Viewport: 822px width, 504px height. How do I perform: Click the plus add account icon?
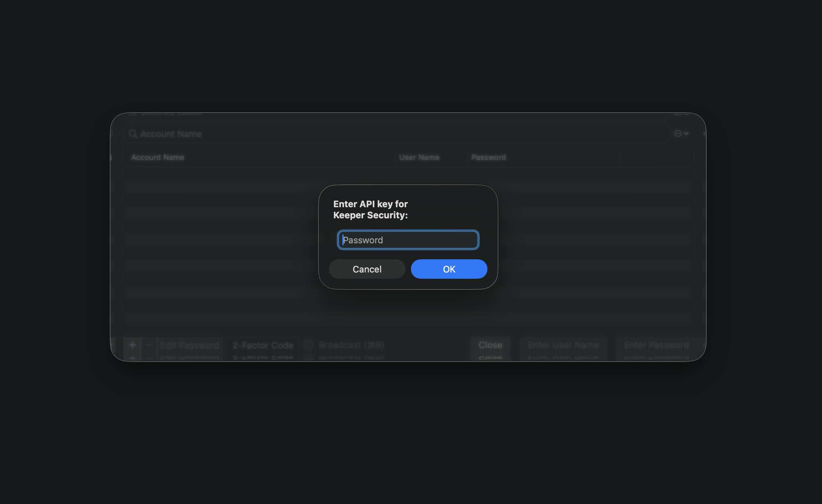[132, 345]
